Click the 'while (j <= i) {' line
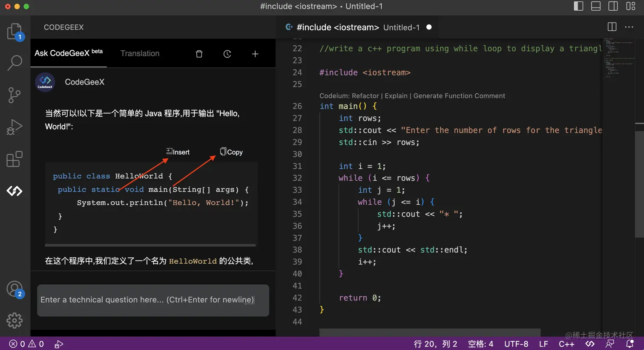The height and width of the screenshot is (350, 644). pos(396,202)
